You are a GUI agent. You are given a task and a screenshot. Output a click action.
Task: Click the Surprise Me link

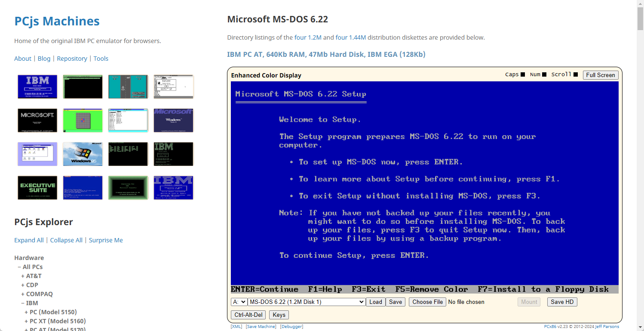point(106,240)
